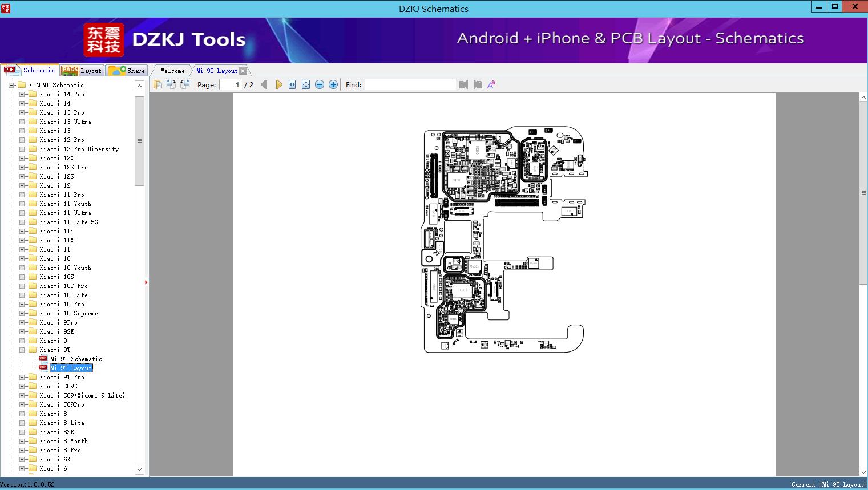Expand the Xiaomi 11 Youth folder
The height and width of the screenshot is (490, 868).
tap(22, 204)
